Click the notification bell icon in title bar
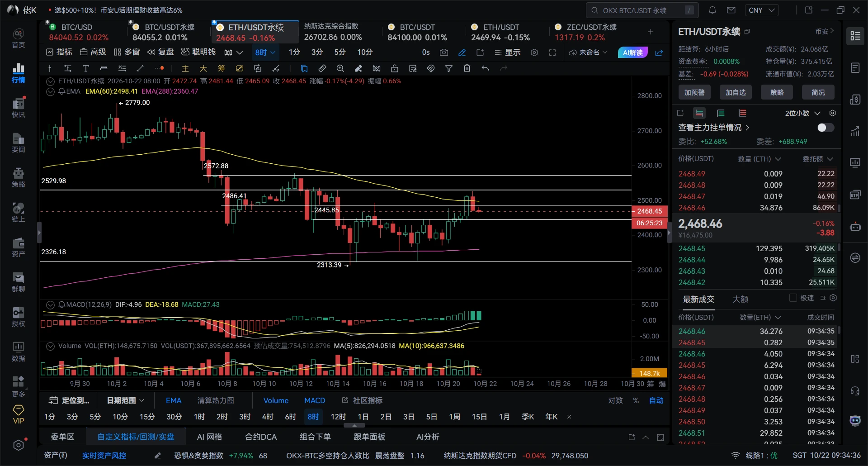Viewport: 868px width, 466px height. [x=712, y=10]
